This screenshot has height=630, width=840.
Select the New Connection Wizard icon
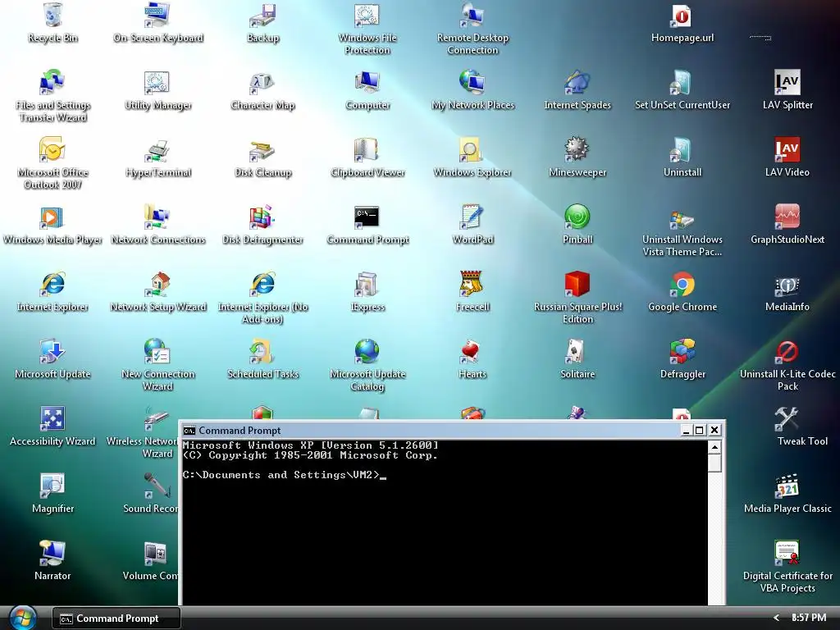157,351
